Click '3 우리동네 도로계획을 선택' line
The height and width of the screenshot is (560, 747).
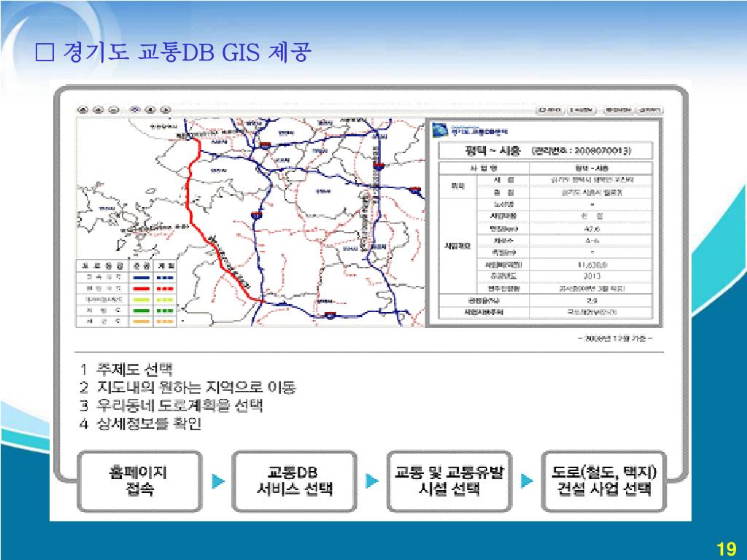(x=171, y=405)
